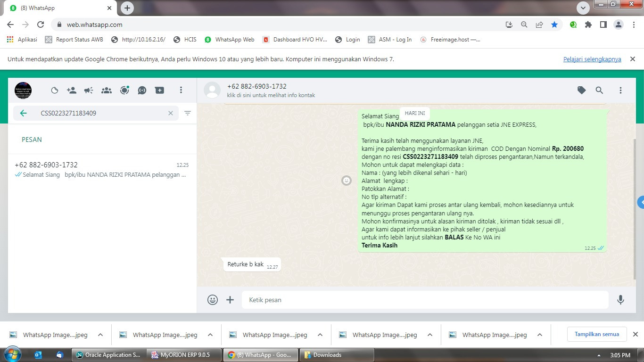The image size is (644, 362).
Task: Attach a file with the plus icon
Action: coord(230,300)
